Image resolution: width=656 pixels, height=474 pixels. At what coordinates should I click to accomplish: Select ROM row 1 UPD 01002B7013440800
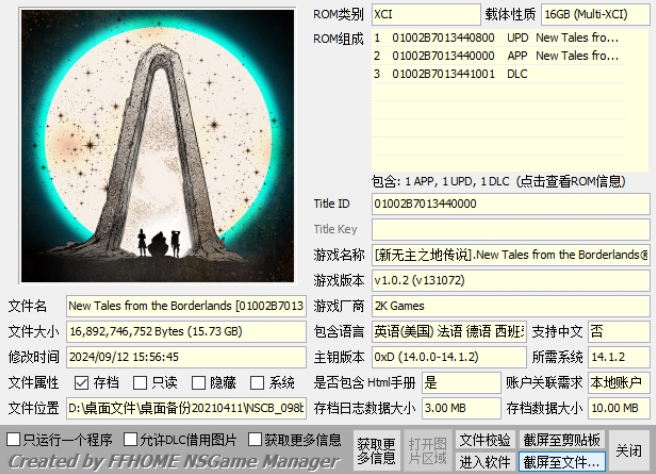(498, 38)
